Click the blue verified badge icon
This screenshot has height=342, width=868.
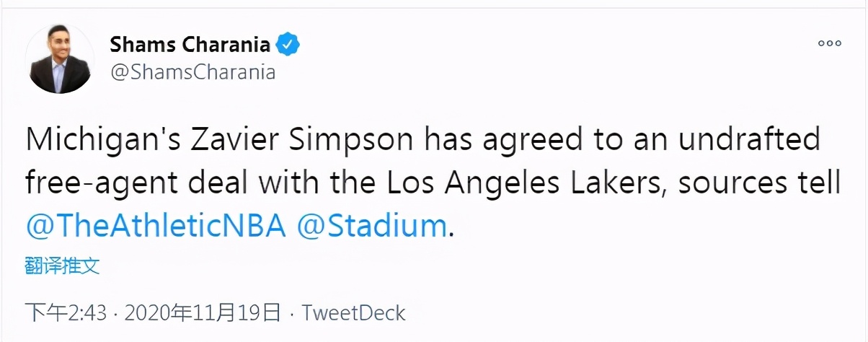(289, 45)
